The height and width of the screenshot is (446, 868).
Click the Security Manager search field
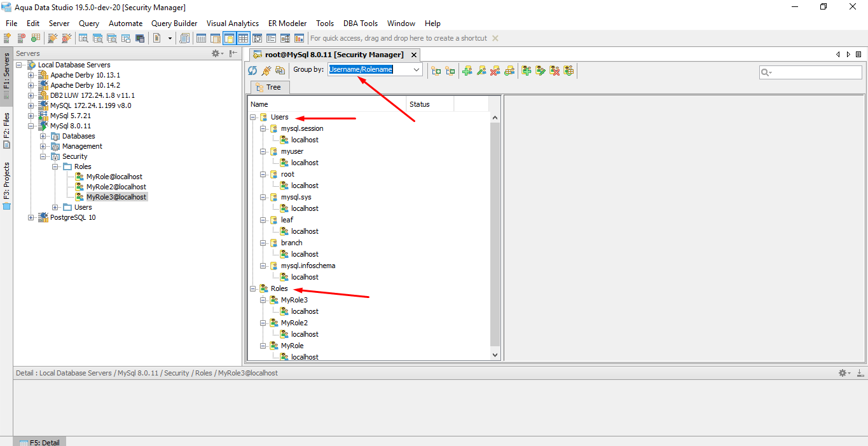811,72
